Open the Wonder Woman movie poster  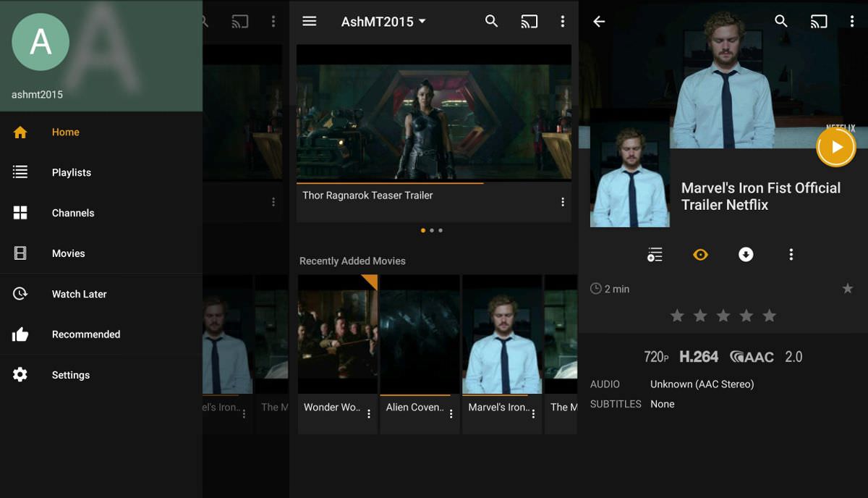pyautogui.click(x=338, y=334)
